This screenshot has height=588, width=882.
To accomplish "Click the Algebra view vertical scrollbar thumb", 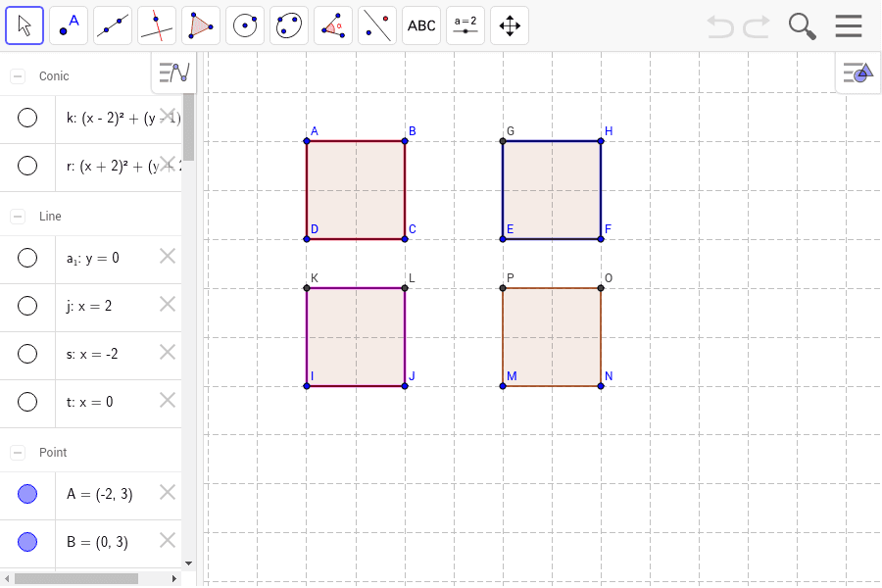I will [188, 127].
